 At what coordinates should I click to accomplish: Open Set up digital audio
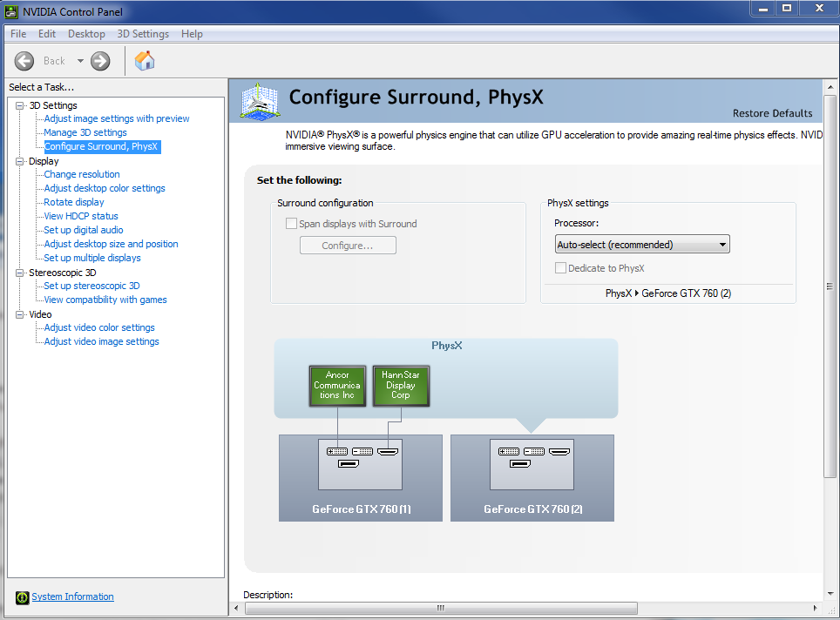(84, 230)
